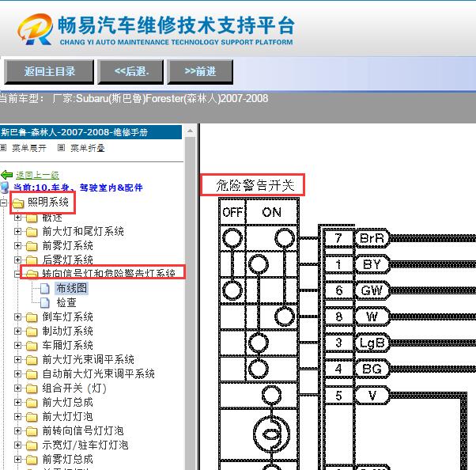Screen dimensions: 476x470
Task: Select the 前雾灯系统 folder icon
Action: pos(32,246)
